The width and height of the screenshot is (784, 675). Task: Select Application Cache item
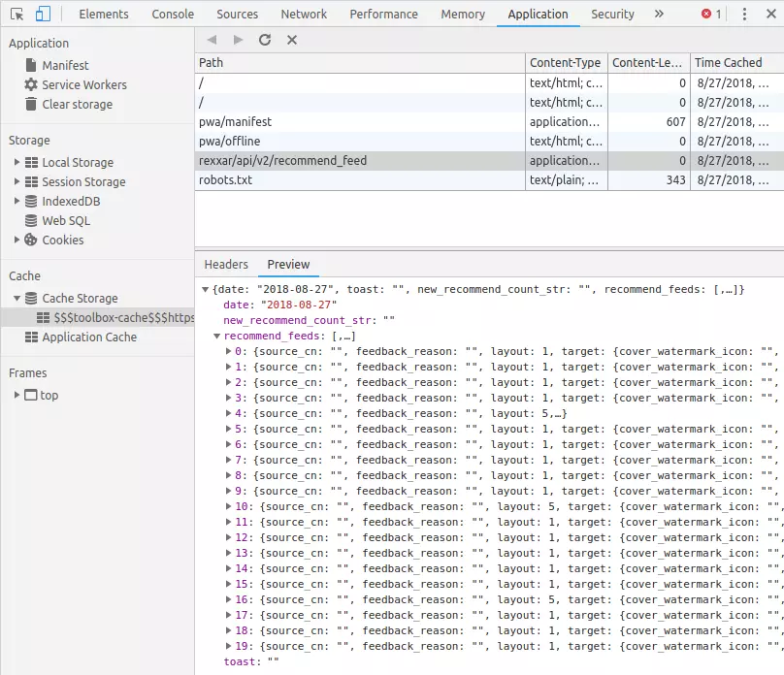coord(89,337)
